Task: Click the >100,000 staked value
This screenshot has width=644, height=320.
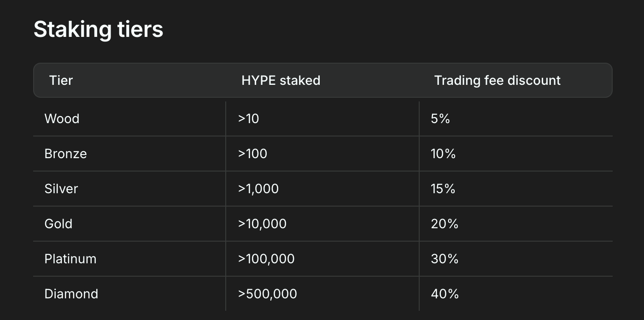Action: (266, 259)
